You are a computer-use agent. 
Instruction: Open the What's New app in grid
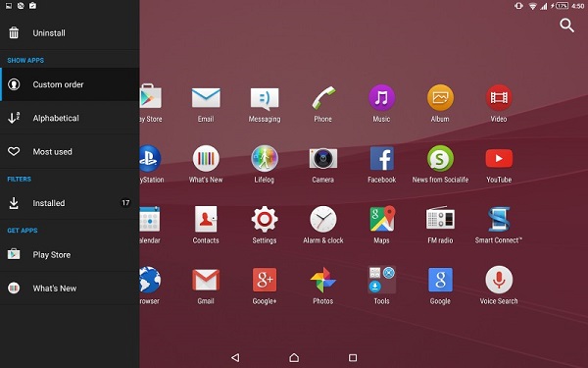tap(206, 165)
